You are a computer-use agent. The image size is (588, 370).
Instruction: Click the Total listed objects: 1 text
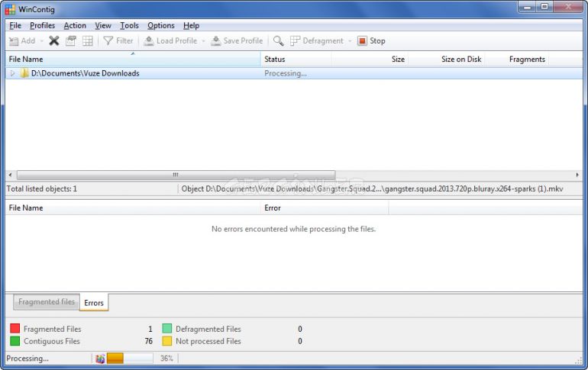pyautogui.click(x=42, y=188)
